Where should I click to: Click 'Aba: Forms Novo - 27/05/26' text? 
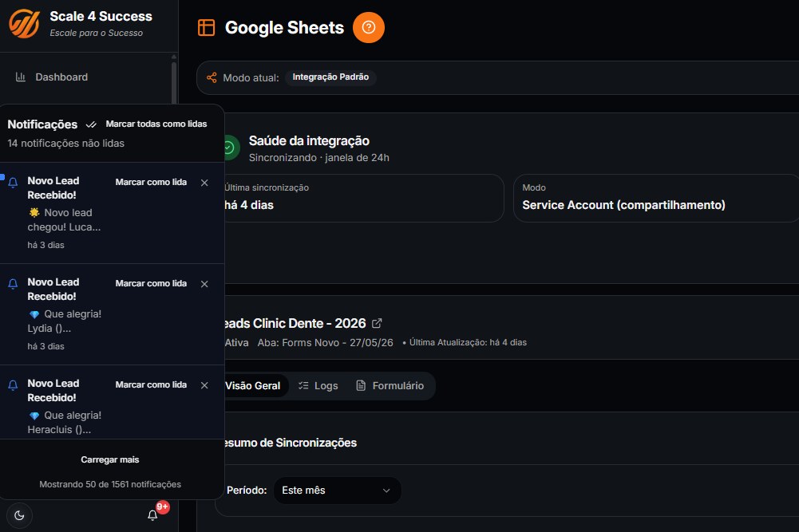coord(325,343)
